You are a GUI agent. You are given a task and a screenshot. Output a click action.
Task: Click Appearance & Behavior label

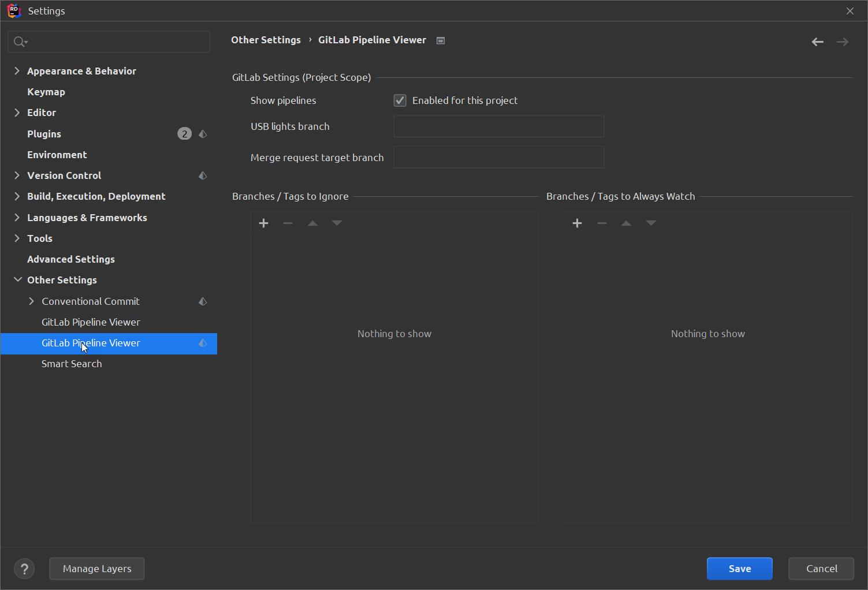[81, 71]
